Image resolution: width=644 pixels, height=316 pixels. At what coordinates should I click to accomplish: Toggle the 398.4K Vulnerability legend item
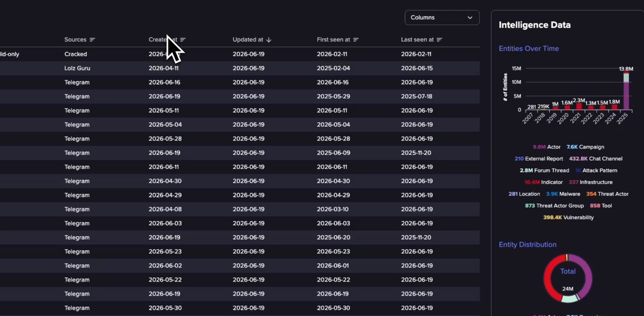coord(568,217)
